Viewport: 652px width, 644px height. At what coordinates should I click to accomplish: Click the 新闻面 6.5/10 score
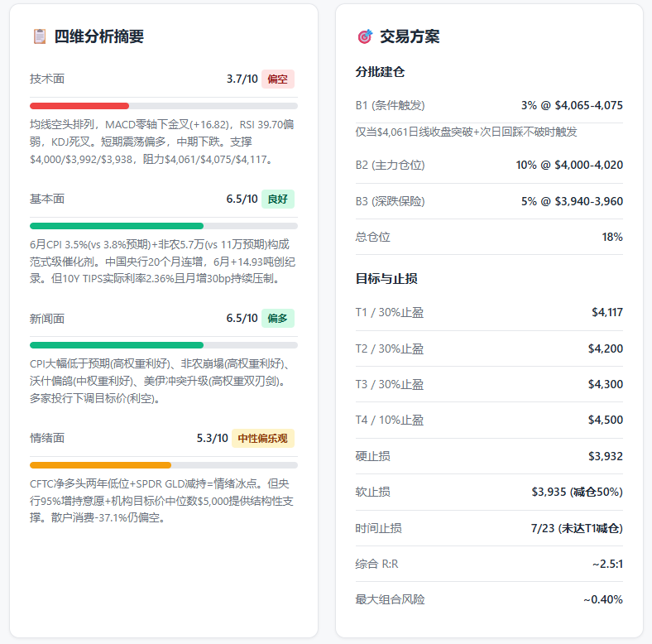coord(242,318)
